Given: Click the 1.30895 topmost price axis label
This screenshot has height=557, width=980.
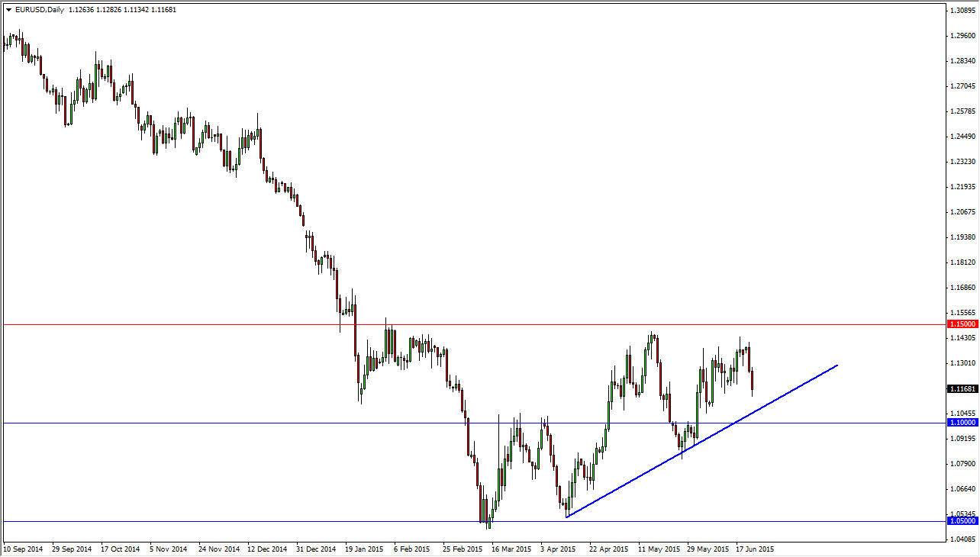Looking at the screenshot, I should [961, 10].
